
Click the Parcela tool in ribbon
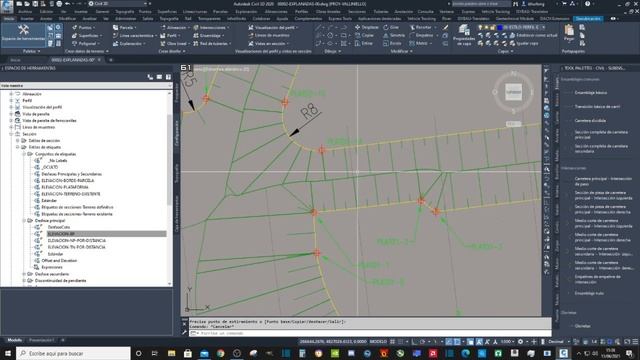pyautogui.click(x=125, y=27)
